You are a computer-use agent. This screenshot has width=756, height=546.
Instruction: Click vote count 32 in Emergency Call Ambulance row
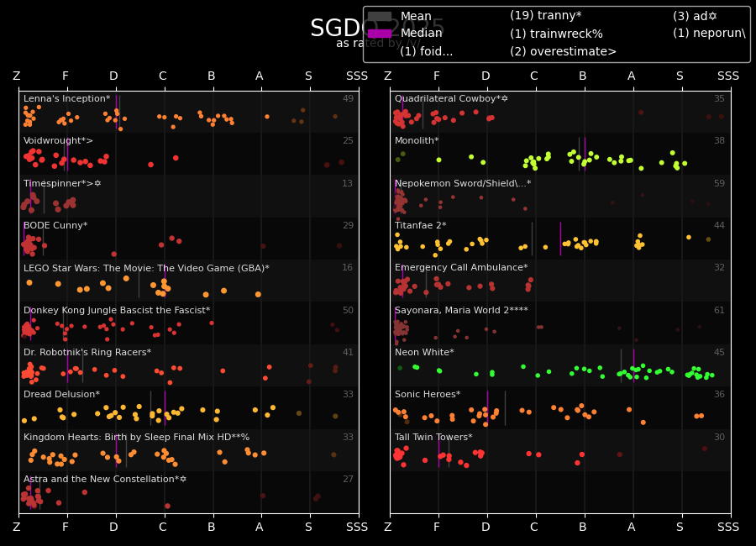[719, 267]
